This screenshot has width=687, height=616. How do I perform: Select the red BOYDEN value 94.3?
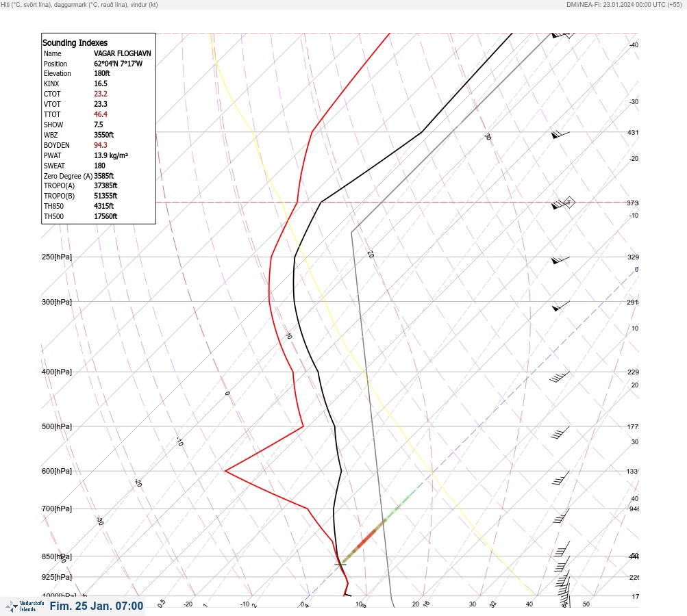click(100, 145)
